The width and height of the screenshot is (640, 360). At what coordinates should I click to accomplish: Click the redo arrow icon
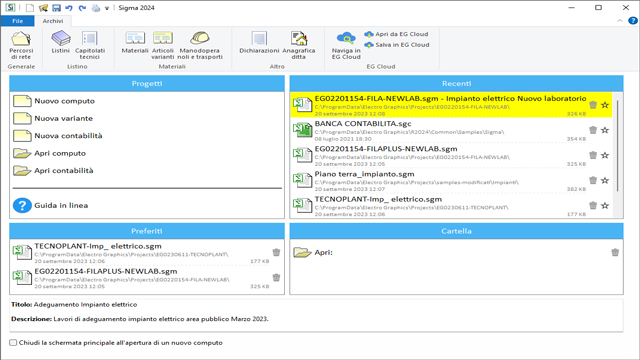point(82,8)
